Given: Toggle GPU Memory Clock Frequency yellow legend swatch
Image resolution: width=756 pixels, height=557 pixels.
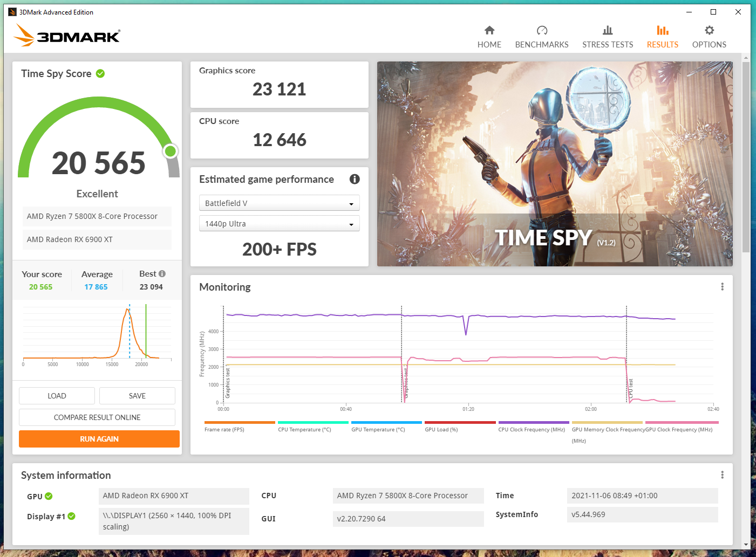Looking at the screenshot, I should [607, 423].
